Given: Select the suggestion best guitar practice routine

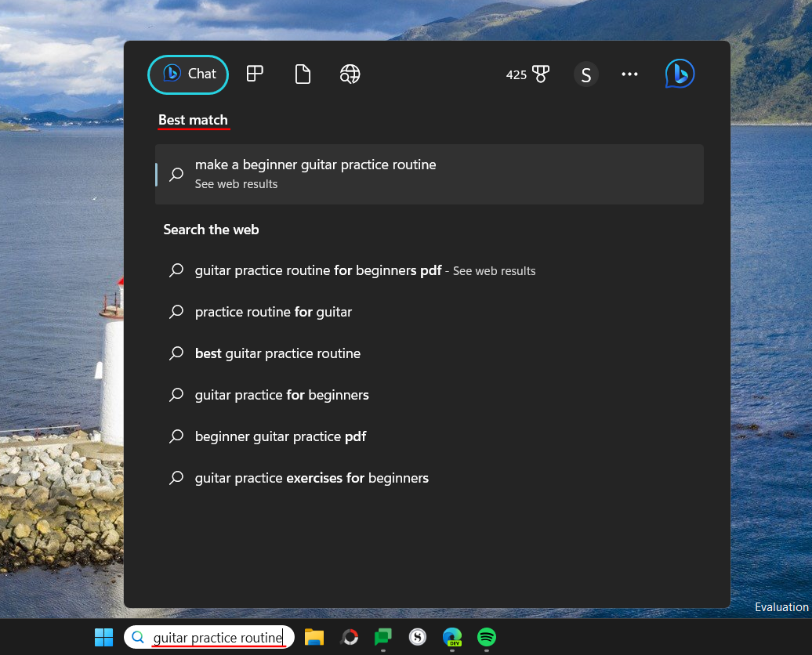Looking at the screenshot, I should tap(277, 353).
